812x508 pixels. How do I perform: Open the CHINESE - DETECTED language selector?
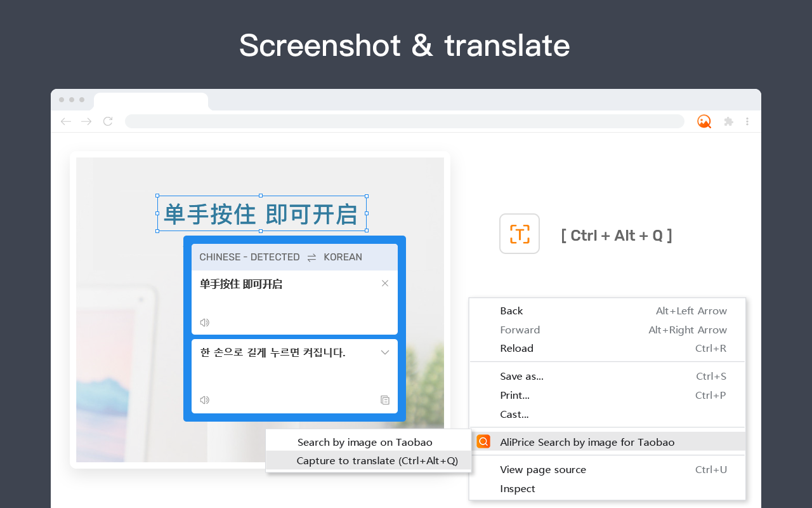tap(249, 257)
